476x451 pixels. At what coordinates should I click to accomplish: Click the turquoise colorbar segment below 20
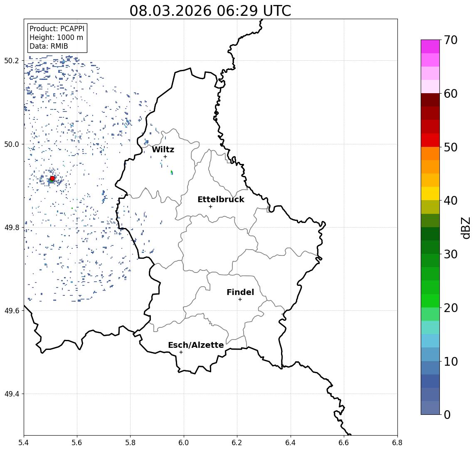click(x=430, y=327)
